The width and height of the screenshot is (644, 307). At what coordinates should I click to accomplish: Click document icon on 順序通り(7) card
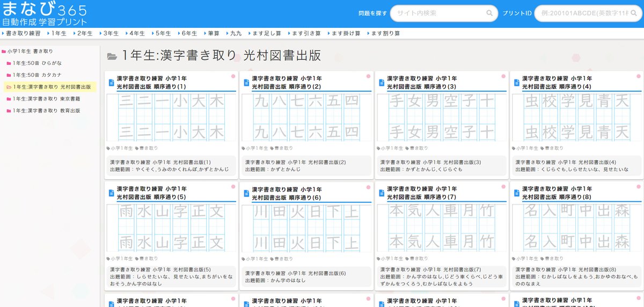pyautogui.click(x=382, y=193)
